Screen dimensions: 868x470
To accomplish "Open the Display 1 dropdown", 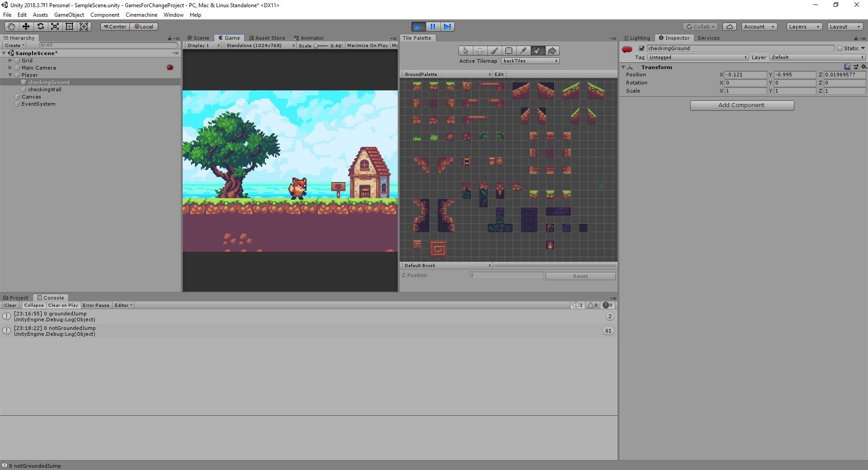I will tap(203, 46).
